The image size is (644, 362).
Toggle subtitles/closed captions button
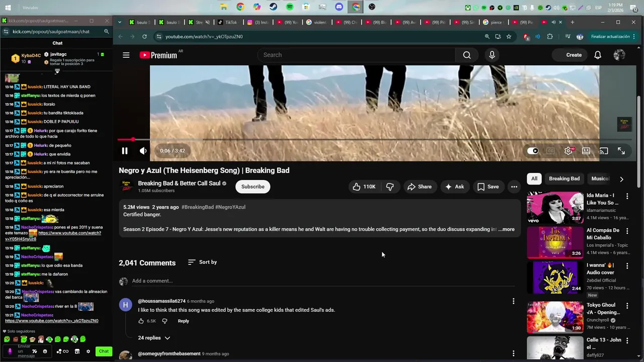click(x=550, y=151)
